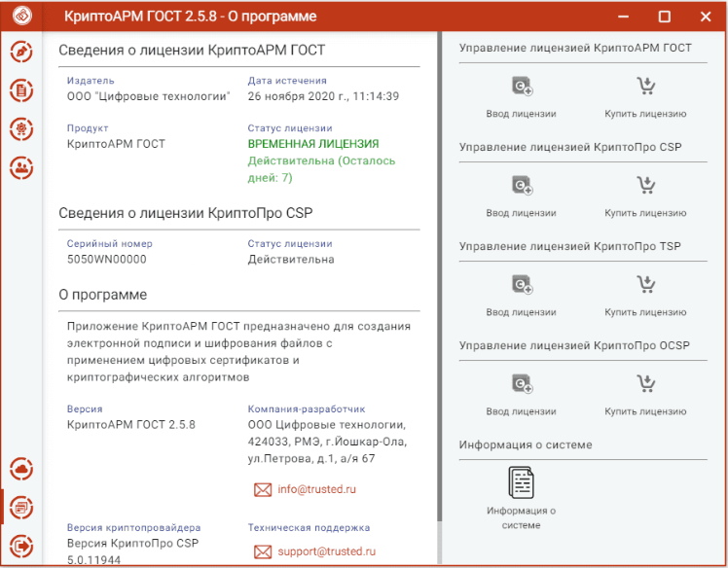
Task: Click Купить лицензию cart for КриптоАРМ ГОСТ
Action: pyautogui.click(x=646, y=86)
